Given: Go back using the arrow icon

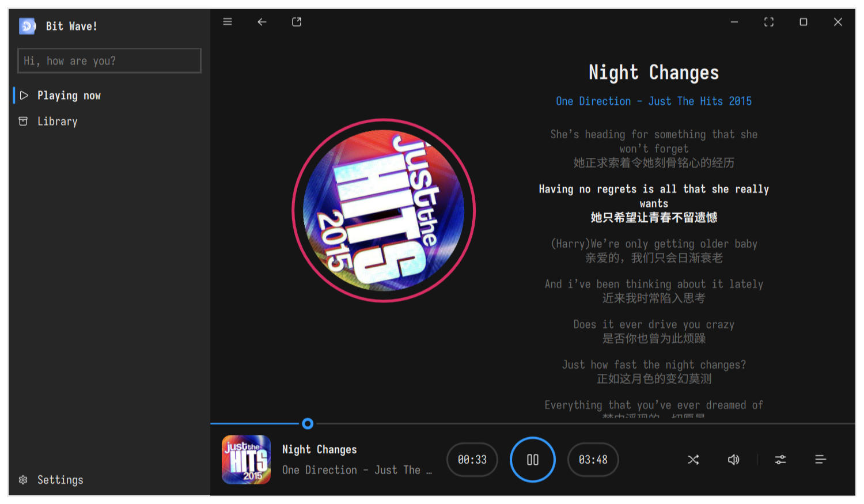Looking at the screenshot, I should pyautogui.click(x=262, y=22).
